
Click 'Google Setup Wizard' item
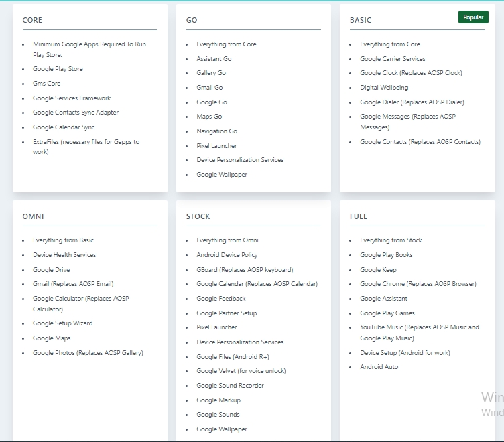click(63, 323)
